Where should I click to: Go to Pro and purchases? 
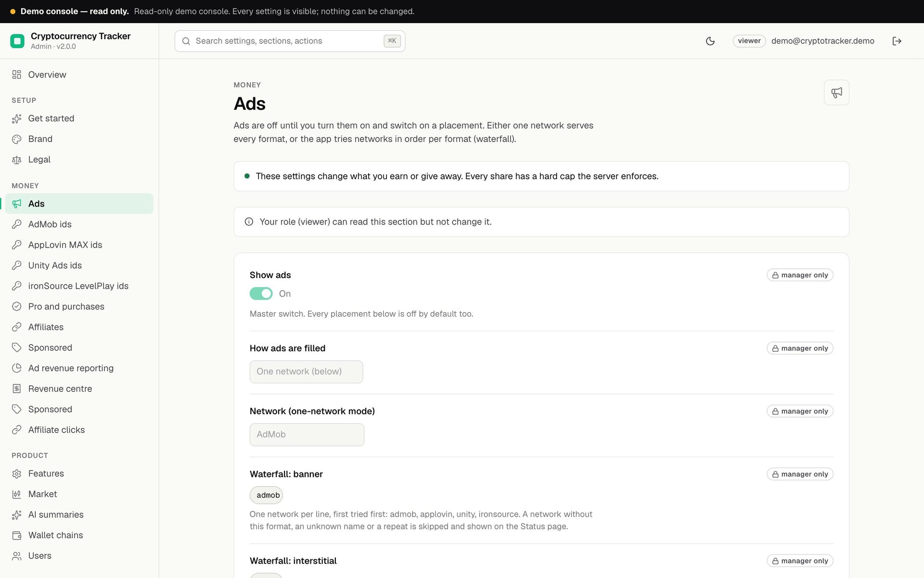79,306
